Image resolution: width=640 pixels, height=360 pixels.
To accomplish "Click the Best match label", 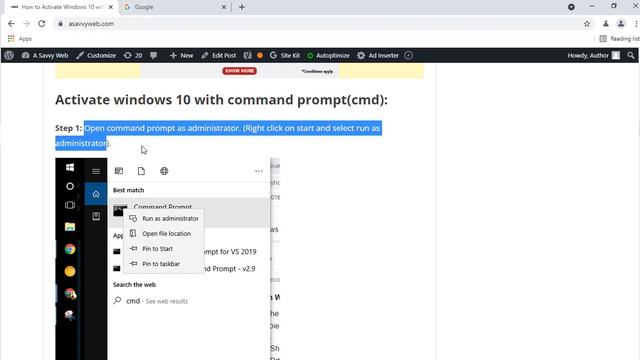I will tap(129, 190).
